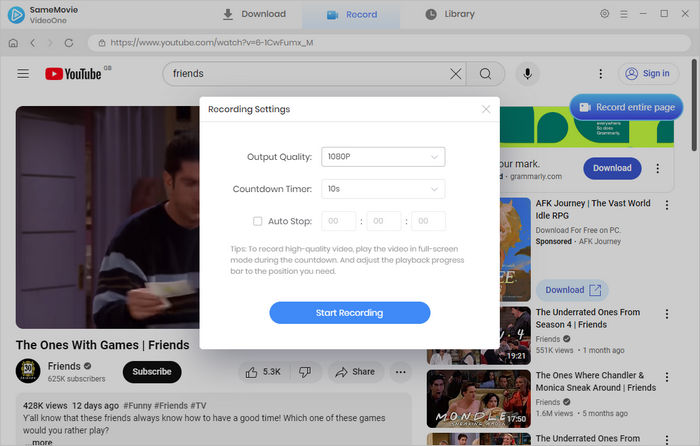
Task: Navigate forward with the forward arrow
Action: [x=50, y=43]
